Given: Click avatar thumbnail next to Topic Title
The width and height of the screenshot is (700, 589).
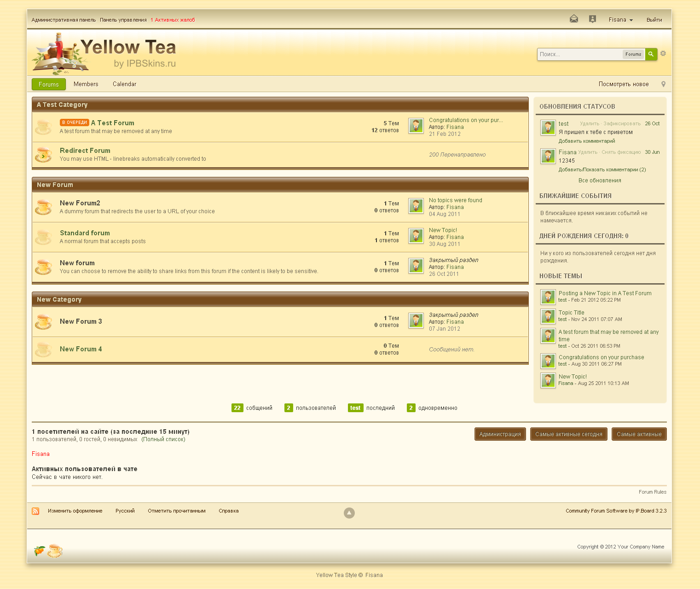Looking at the screenshot, I should 548,316.
